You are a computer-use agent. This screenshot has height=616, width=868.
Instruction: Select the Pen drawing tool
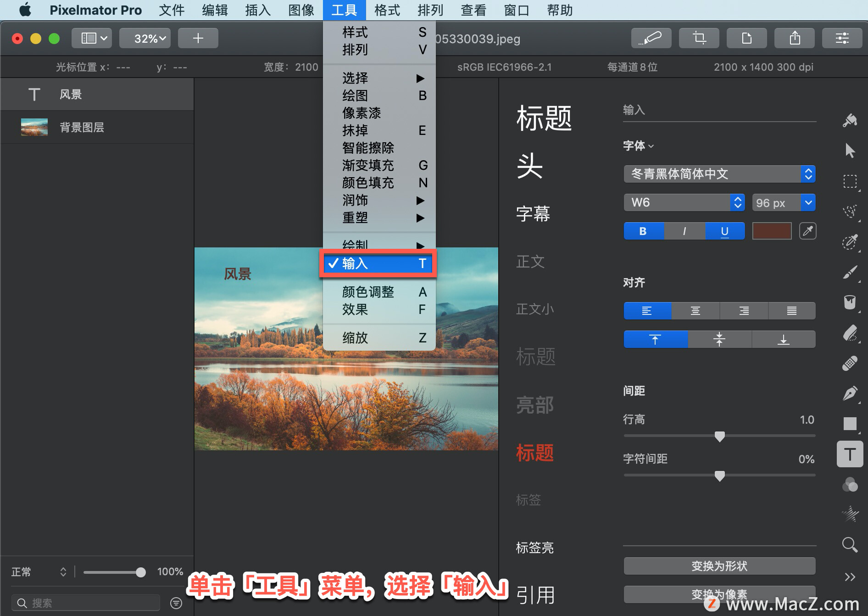850,393
